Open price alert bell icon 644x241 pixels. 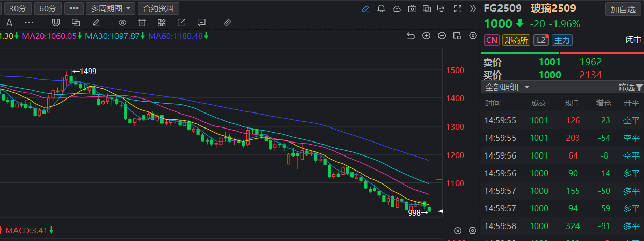[382, 9]
